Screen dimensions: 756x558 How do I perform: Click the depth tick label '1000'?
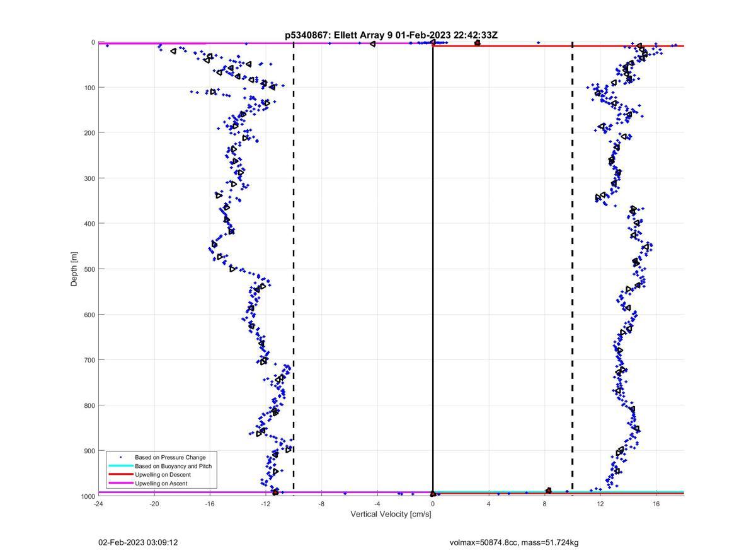click(x=88, y=496)
